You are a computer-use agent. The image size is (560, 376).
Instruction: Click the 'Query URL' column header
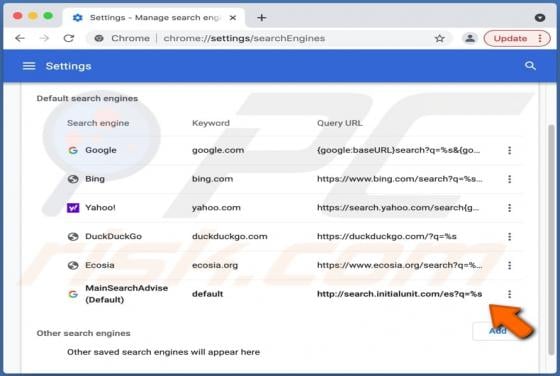click(x=340, y=123)
